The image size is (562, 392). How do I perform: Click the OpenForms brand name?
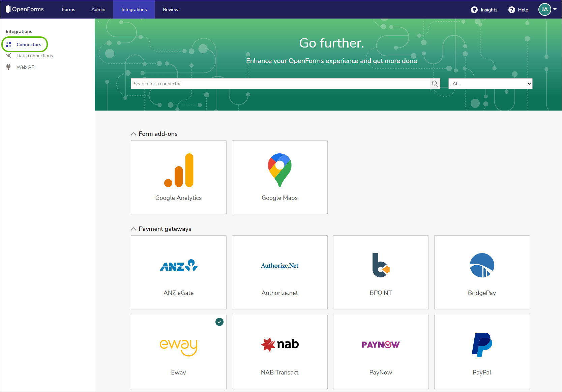[x=28, y=9]
